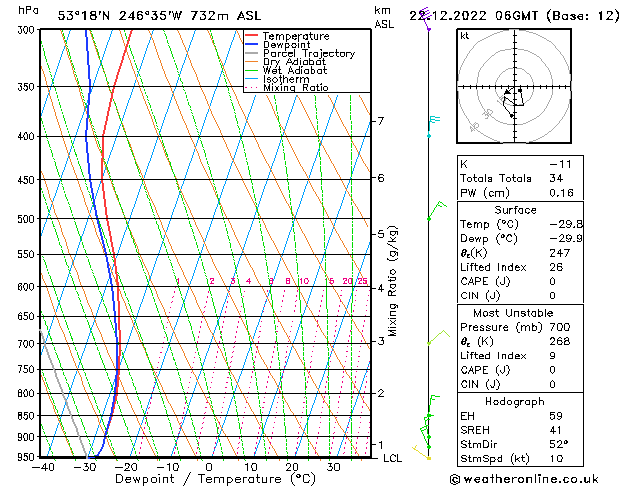Click the kt unit label in hodograph
Viewport: 629px width, 486px height.
point(465,36)
